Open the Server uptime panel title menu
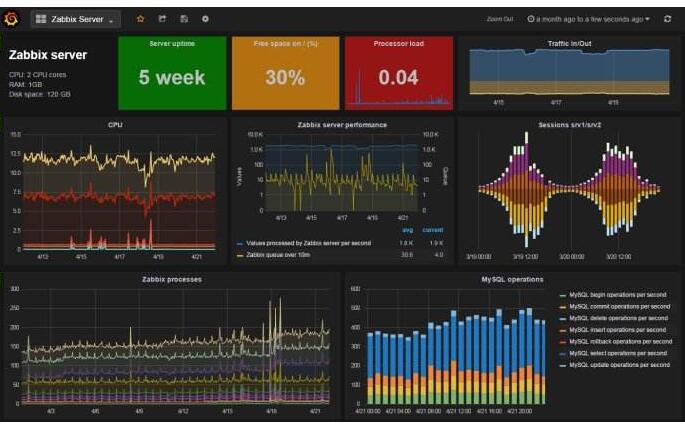685x424 pixels. point(172,44)
